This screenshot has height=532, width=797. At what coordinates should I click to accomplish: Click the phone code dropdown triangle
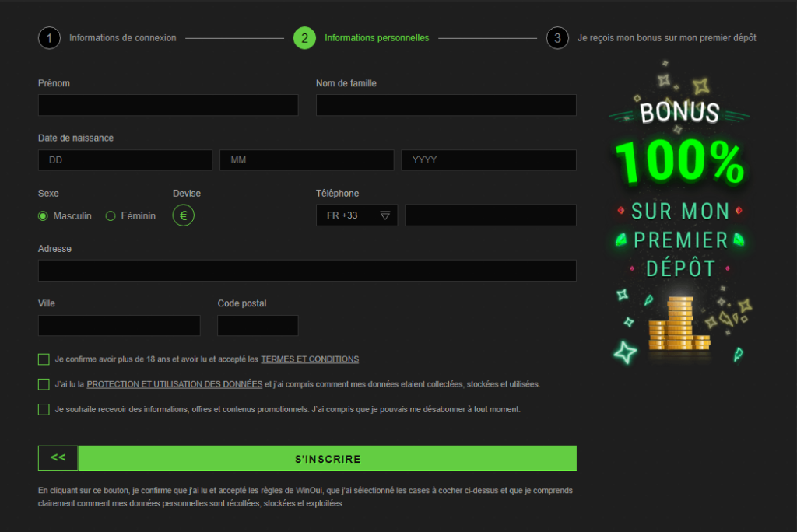[385, 215]
